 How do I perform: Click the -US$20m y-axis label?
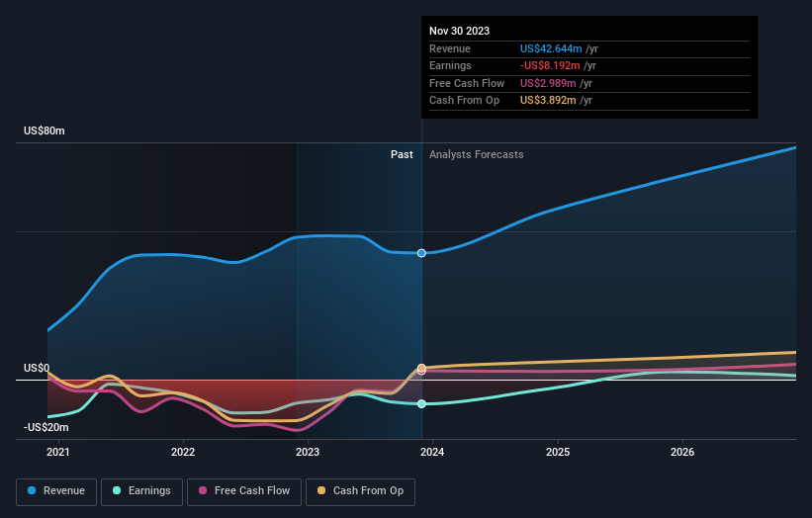46,427
